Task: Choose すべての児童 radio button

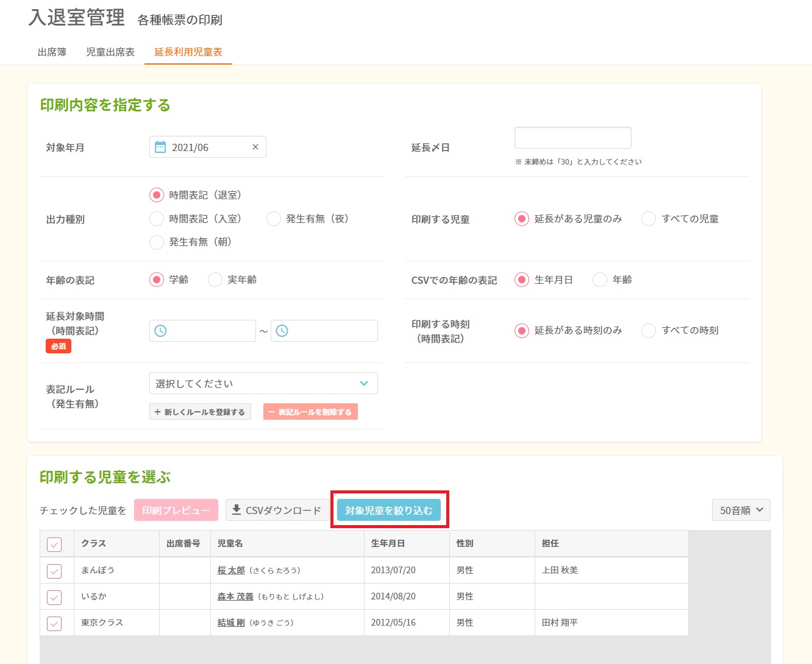Action: (649, 219)
